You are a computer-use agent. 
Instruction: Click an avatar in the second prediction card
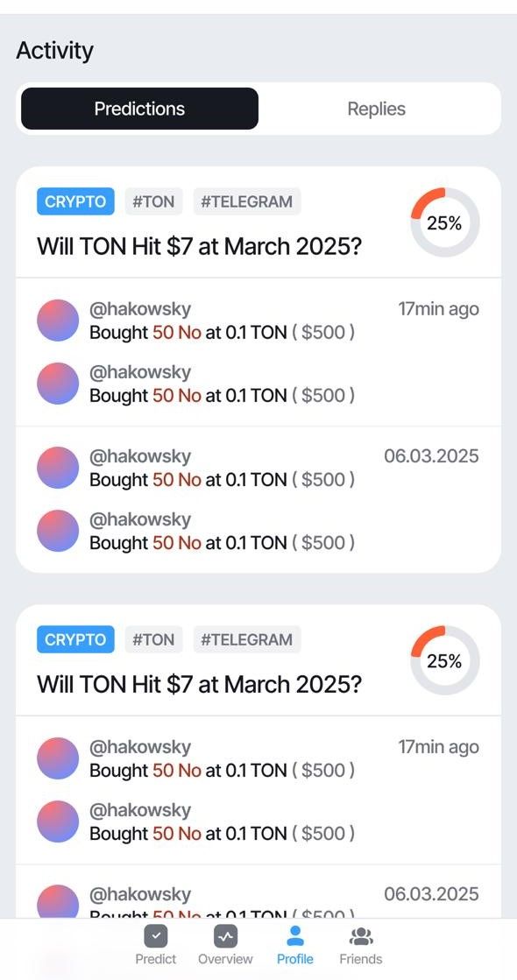[57, 758]
